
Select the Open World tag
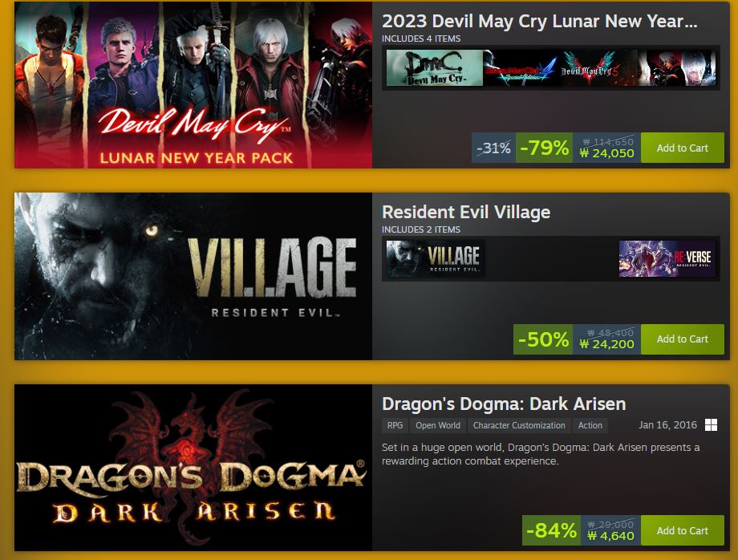pos(438,425)
